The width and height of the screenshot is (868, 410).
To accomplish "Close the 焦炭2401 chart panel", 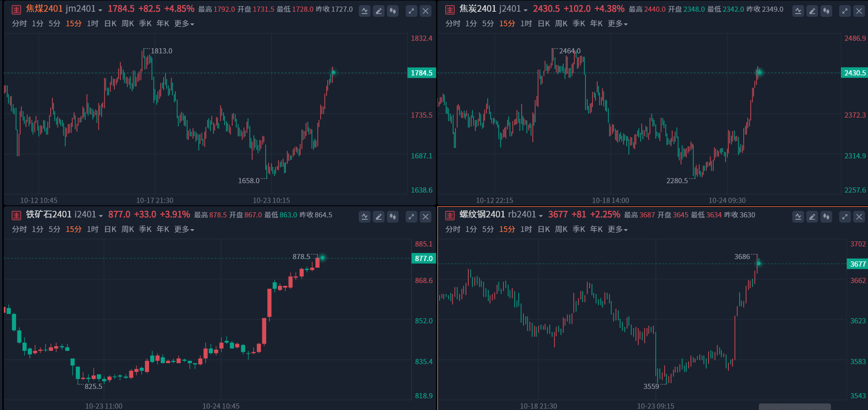I will coord(859,11).
